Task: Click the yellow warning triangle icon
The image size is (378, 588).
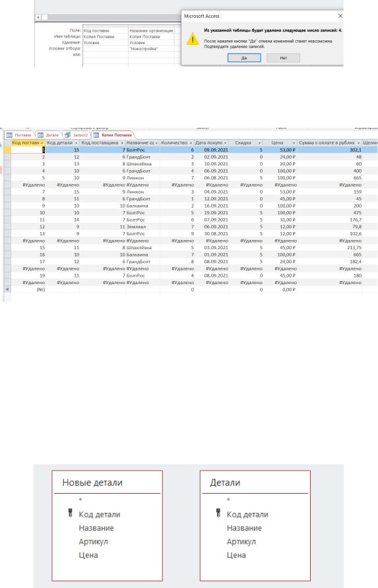Action: pos(193,39)
